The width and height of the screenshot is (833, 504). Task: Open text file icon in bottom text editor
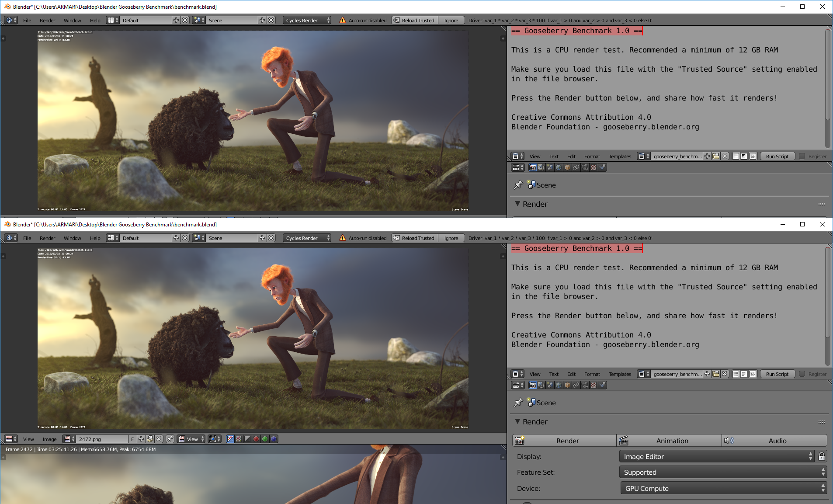click(x=716, y=374)
